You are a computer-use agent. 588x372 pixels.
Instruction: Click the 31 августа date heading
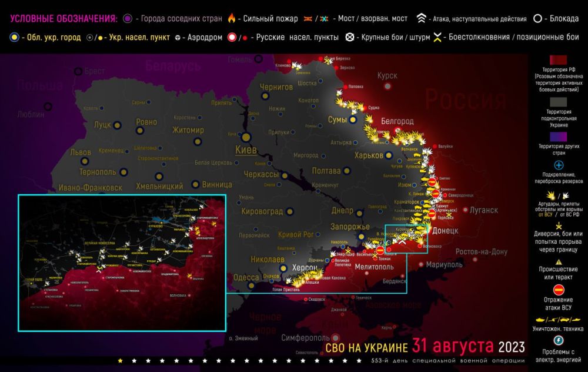pos(453,345)
